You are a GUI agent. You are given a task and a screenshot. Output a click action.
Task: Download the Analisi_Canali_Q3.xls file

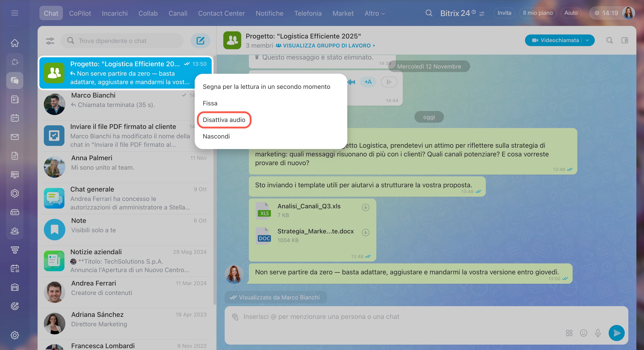[365, 207]
